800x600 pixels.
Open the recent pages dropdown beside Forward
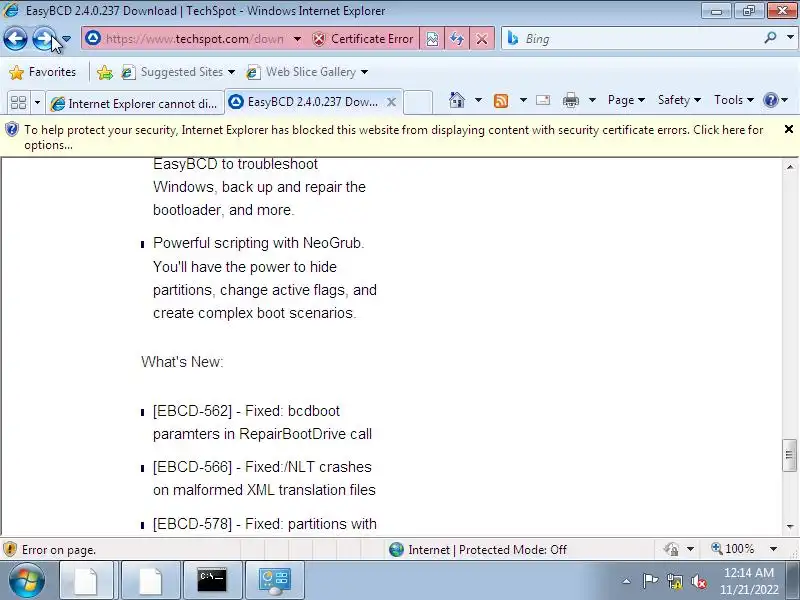click(67, 39)
